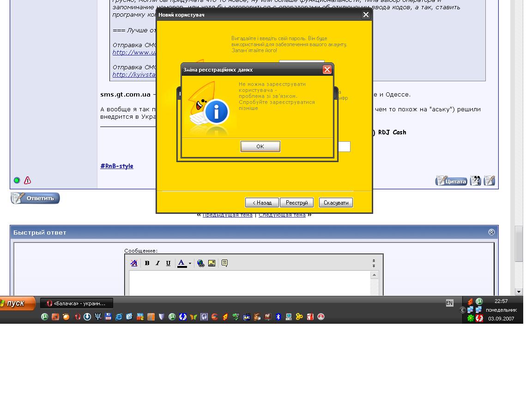The image size is (532, 399).
Task: Click inside the quick reply message box
Action: [249, 283]
